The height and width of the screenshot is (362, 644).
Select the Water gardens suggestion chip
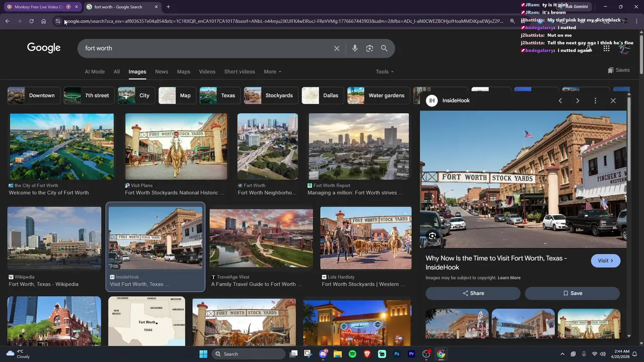[x=378, y=96]
